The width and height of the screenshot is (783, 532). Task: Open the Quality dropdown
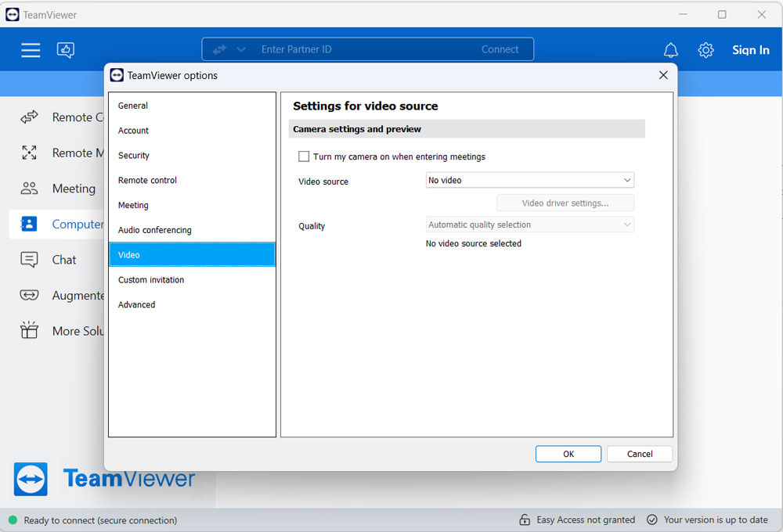click(530, 225)
